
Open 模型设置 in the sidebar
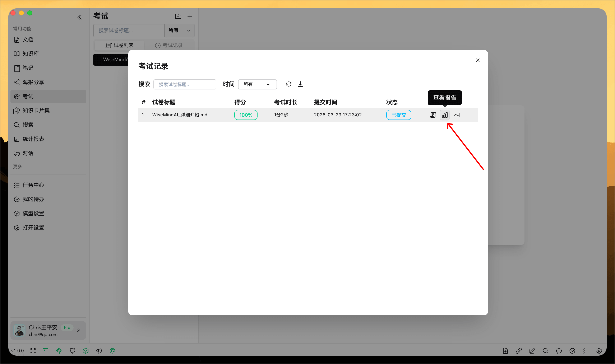33,213
